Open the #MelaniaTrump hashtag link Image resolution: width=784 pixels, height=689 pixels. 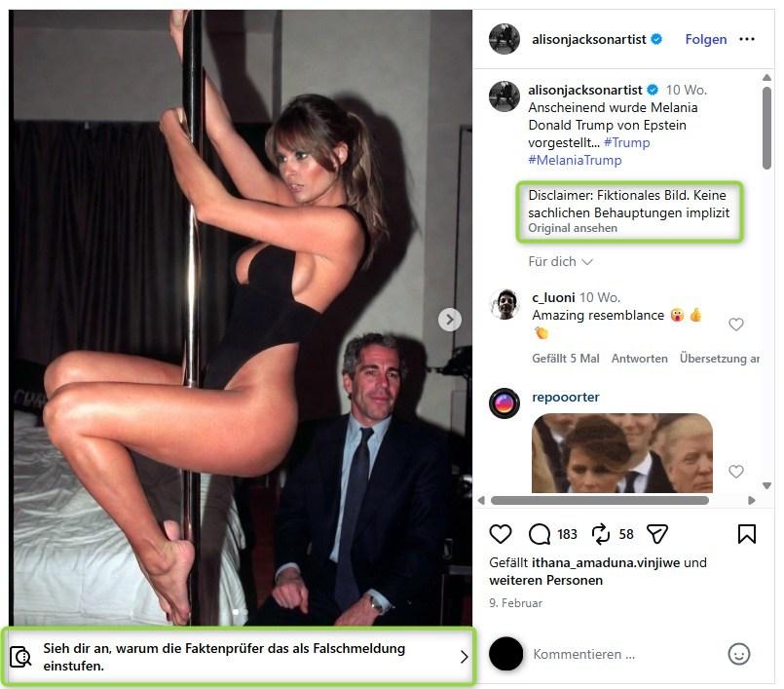tap(575, 160)
